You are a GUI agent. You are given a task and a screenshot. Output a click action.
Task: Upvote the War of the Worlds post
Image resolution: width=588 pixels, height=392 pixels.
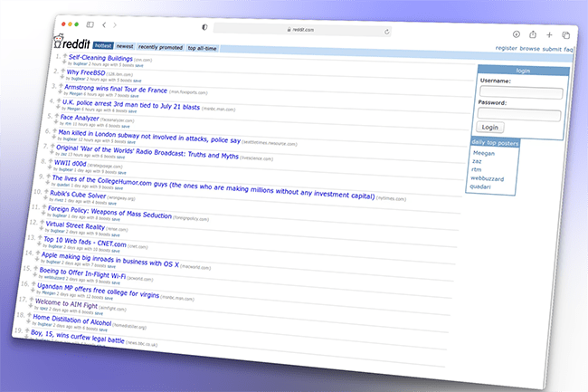pos(52,147)
